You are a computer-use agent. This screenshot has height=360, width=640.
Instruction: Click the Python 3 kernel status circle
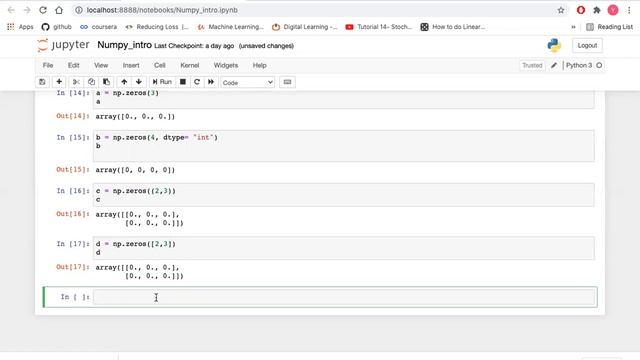(599, 65)
